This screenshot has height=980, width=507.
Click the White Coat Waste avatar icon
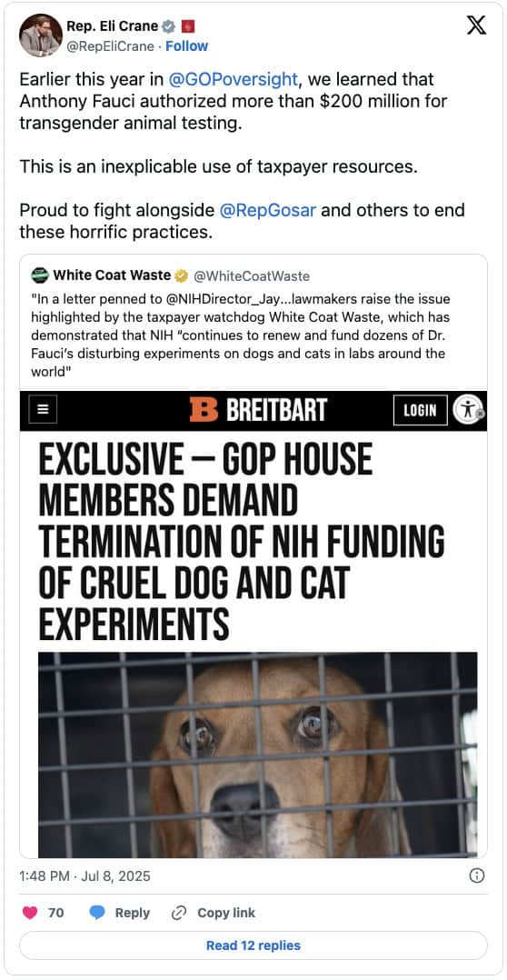[39, 275]
